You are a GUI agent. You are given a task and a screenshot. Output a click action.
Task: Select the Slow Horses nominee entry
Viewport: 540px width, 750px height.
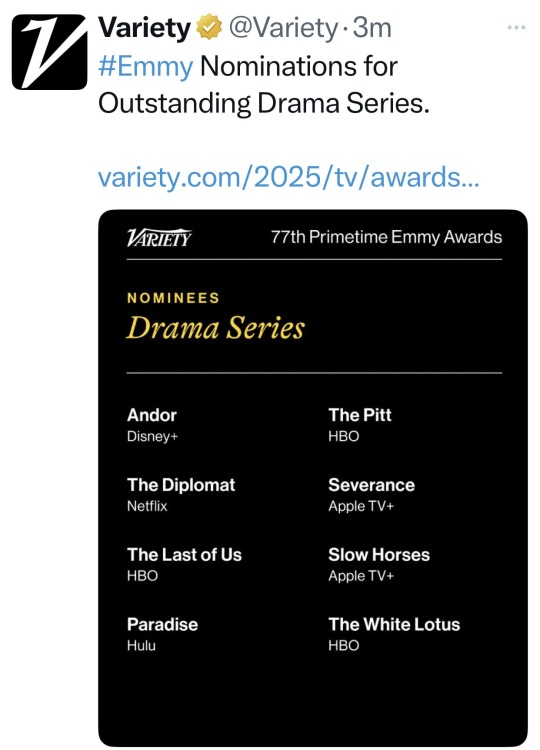click(x=379, y=564)
